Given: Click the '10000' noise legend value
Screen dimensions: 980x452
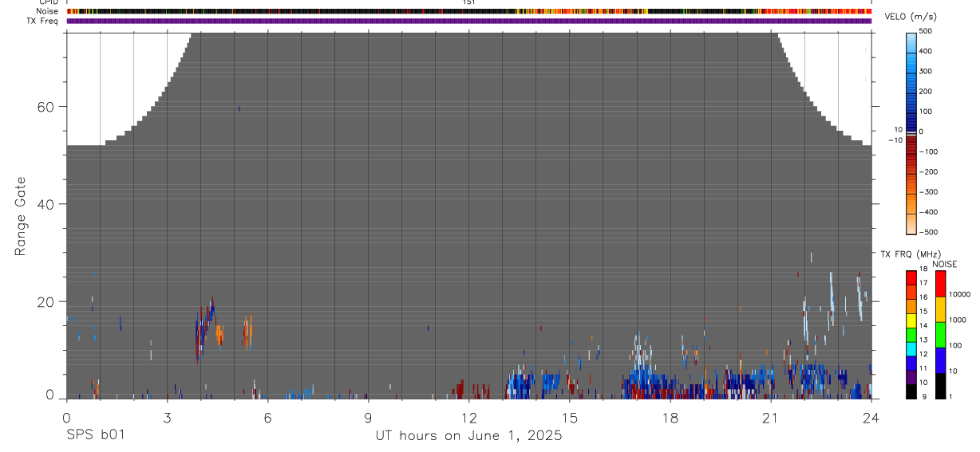Looking at the screenshot, I should (961, 294).
